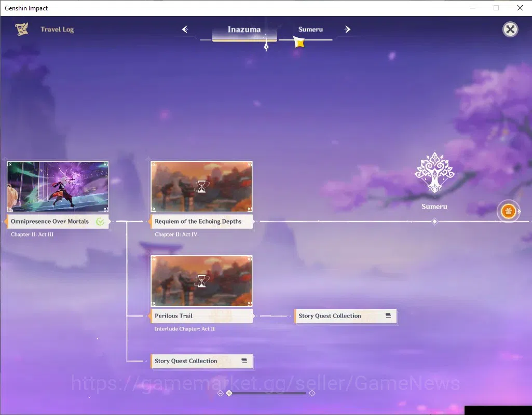Select the Inazuma tab
The image size is (532, 415).
click(x=244, y=30)
